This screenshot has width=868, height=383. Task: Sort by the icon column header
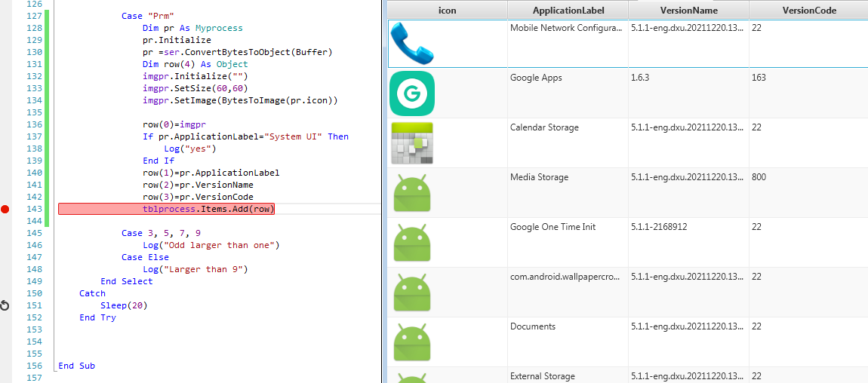448,10
